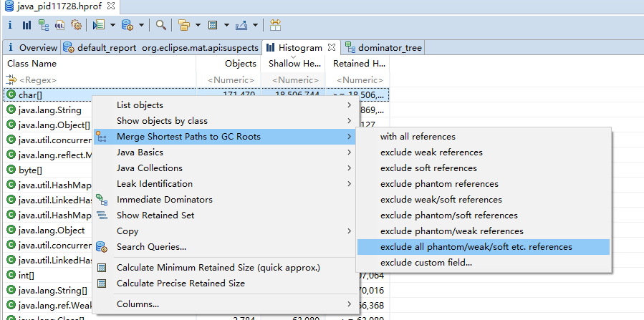Click the Export toolbar icon
This screenshot has width=644, height=320.
coord(241,26)
